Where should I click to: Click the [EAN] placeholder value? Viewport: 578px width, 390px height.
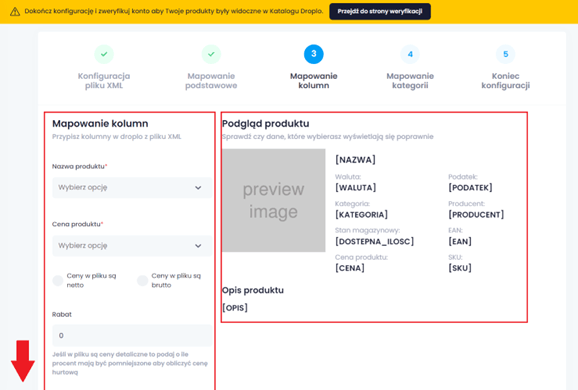[x=460, y=241]
